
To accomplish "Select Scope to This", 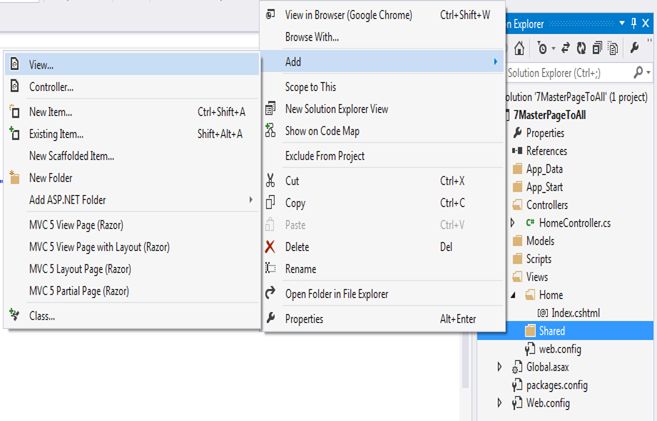I will (383, 87).
